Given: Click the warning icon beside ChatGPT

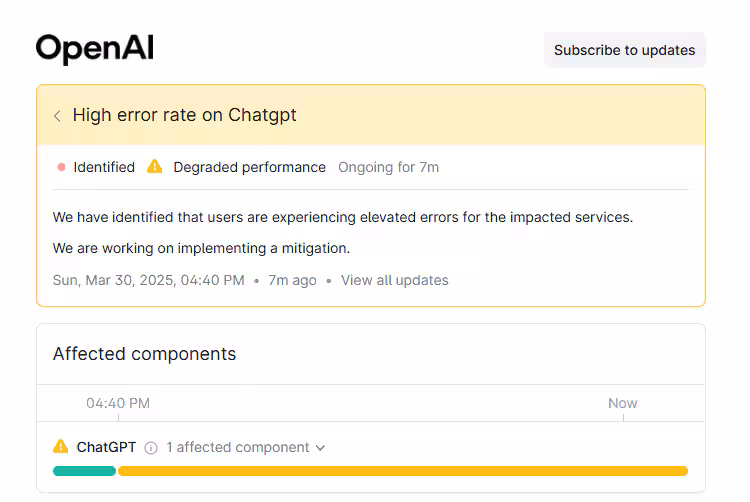Looking at the screenshot, I should pyautogui.click(x=60, y=446).
